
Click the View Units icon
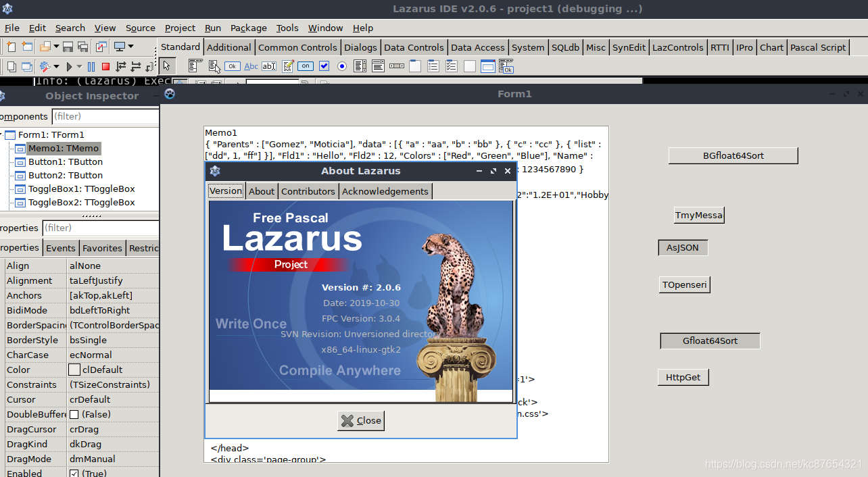(x=11, y=66)
